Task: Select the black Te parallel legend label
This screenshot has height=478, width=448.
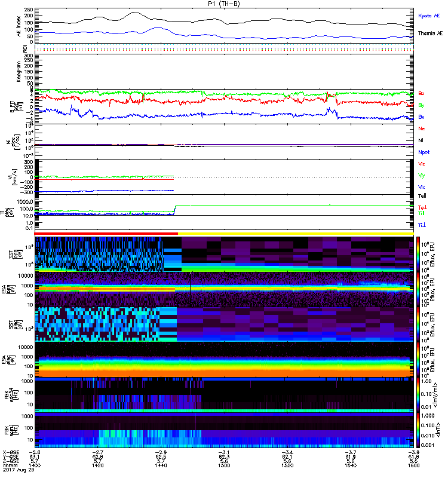Action: tap(422, 196)
